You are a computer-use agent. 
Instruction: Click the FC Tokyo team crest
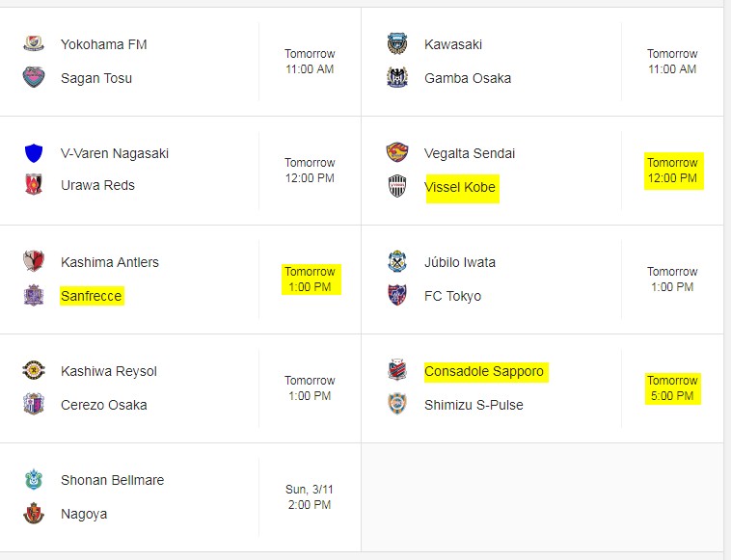point(397,296)
